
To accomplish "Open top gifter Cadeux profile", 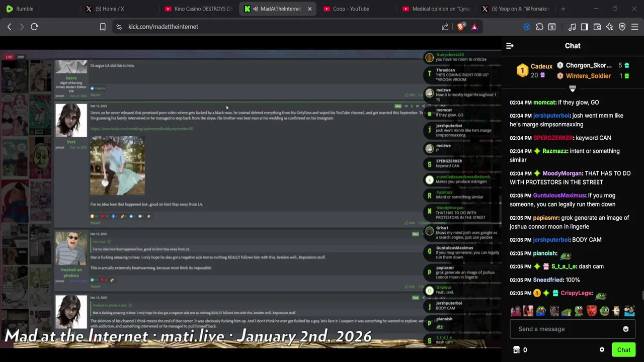I will pos(541,66).
